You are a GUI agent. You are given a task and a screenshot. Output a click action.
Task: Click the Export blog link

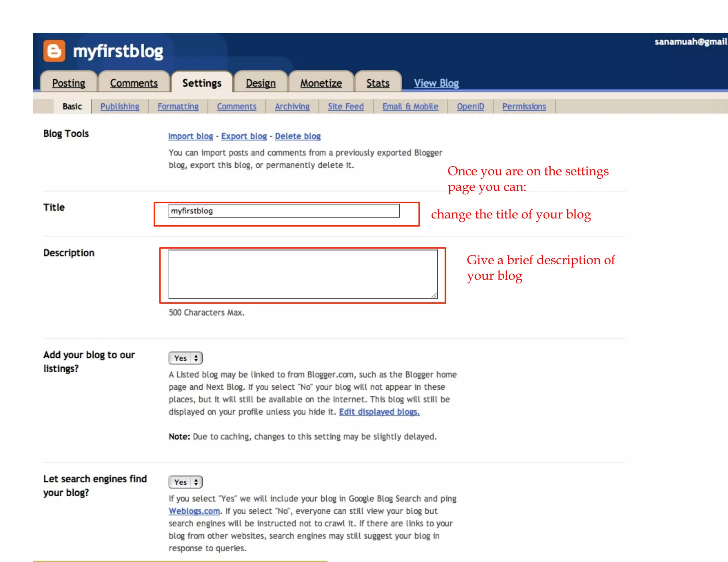point(244,136)
